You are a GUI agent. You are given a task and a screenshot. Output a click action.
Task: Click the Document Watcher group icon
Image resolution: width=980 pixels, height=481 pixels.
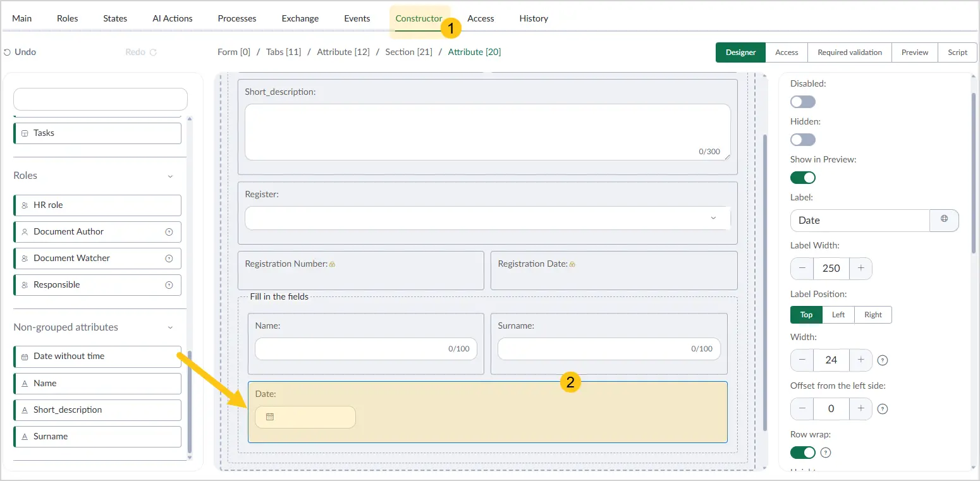click(25, 259)
